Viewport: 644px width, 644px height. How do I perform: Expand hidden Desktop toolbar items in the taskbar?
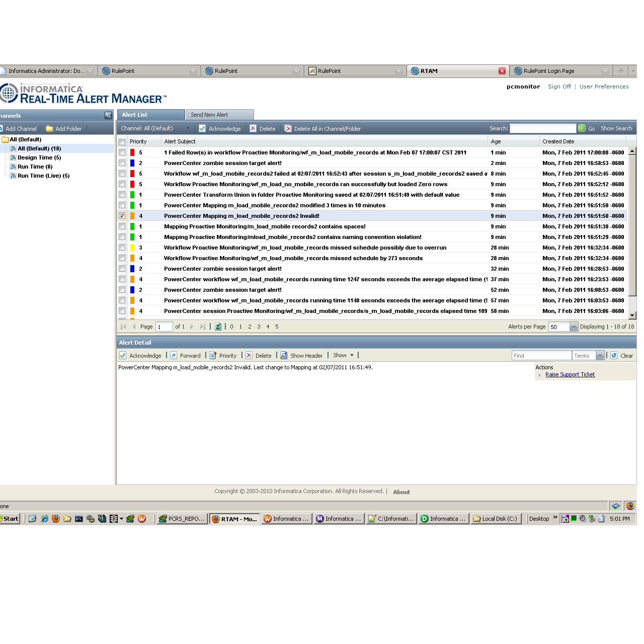555,517
